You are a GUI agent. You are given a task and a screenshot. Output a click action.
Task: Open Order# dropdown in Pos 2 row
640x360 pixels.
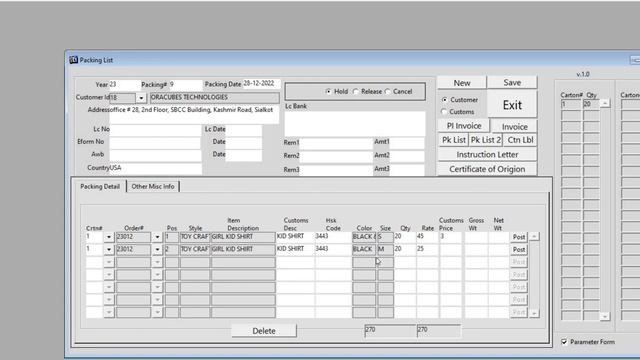(x=157, y=249)
